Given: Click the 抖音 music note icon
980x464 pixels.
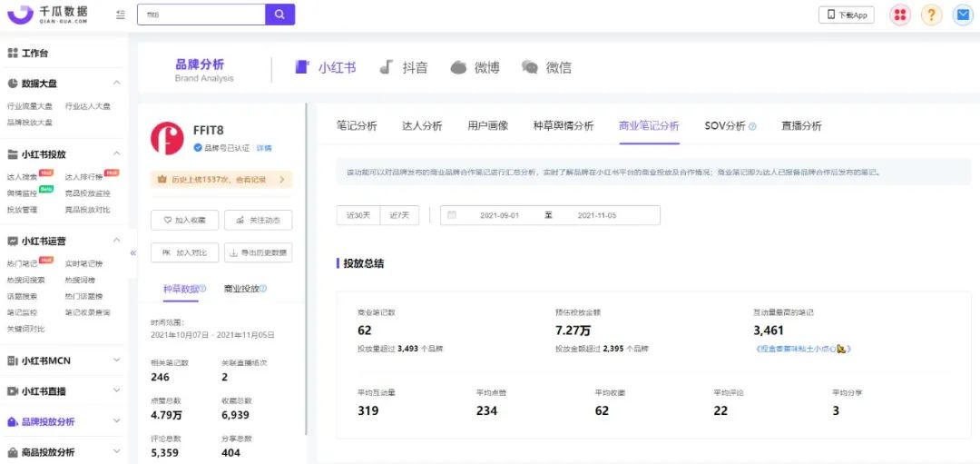Looking at the screenshot, I should click(387, 67).
